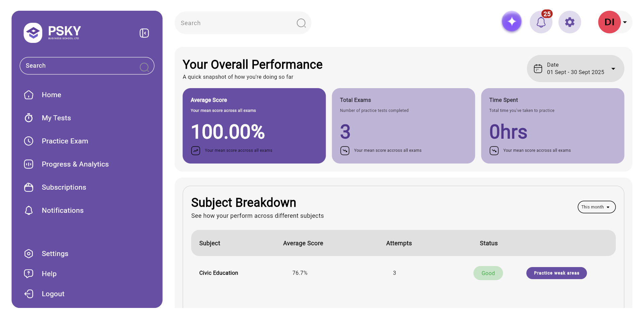This screenshot has width=644, height=319.
Task: Click the sparkle AI assistant icon
Action: (x=512, y=22)
